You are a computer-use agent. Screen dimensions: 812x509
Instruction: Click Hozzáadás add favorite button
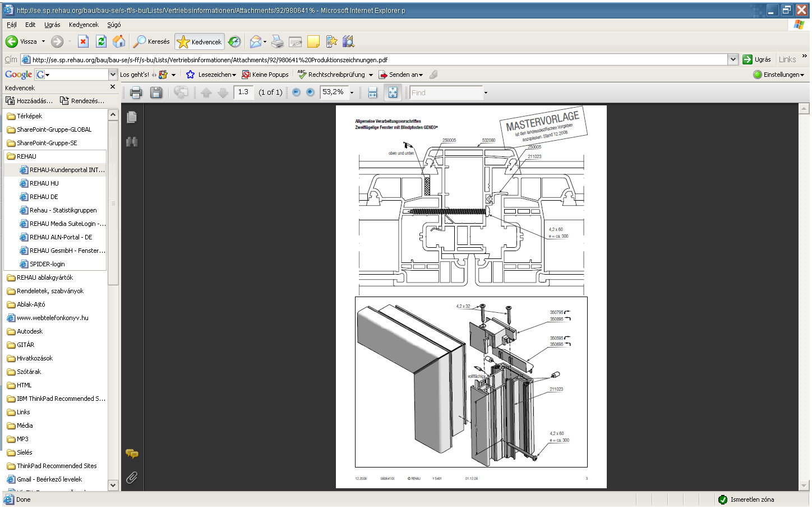pyautogui.click(x=29, y=101)
